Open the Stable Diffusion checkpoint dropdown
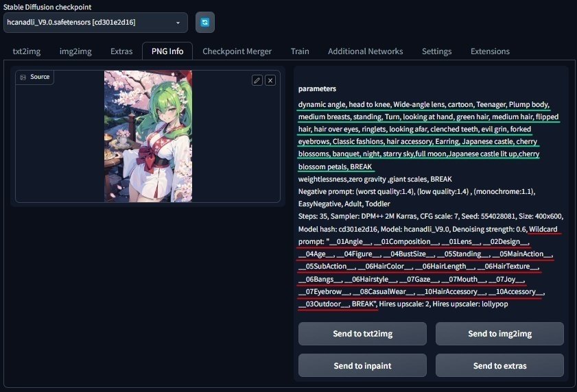 pos(95,23)
